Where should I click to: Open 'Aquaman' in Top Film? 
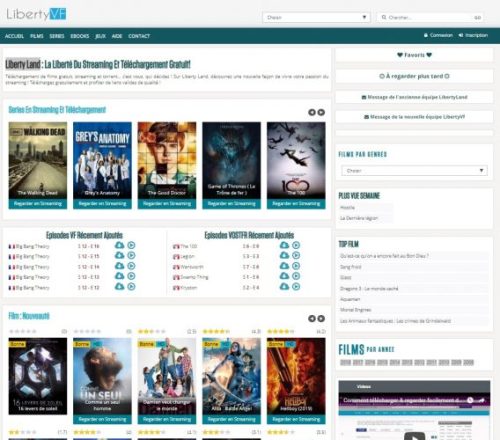pos(350,299)
